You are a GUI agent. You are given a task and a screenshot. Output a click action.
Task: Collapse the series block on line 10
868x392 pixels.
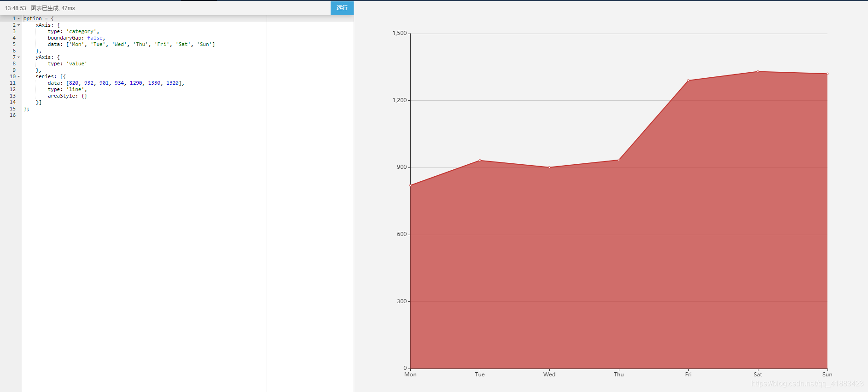[x=19, y=76]
